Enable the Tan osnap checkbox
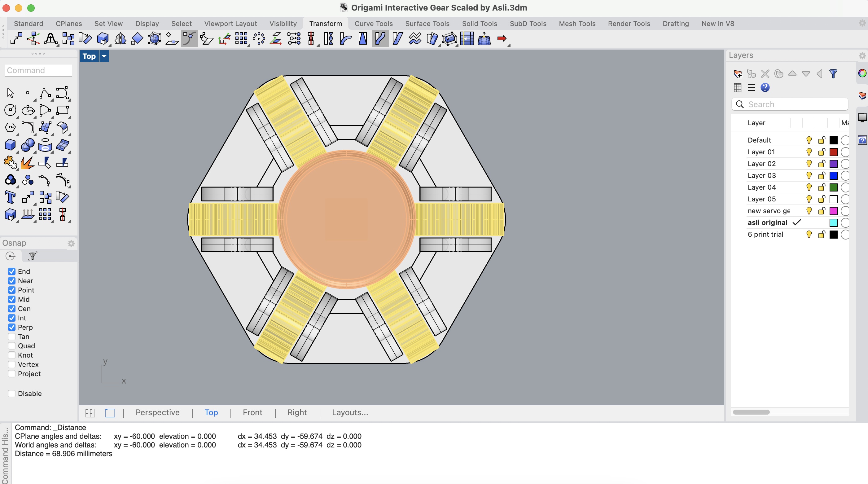 [x=12, y=337]
